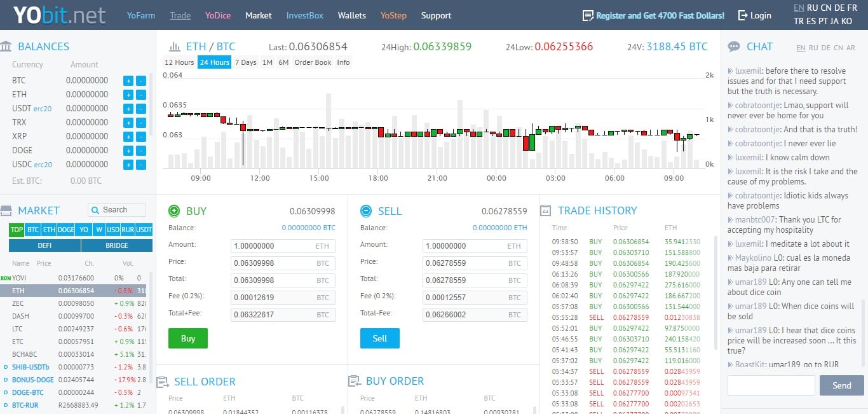This screenshot has height=414, width=868.
Task: Switch to the Order Book tab
Action: pos(311,62)
